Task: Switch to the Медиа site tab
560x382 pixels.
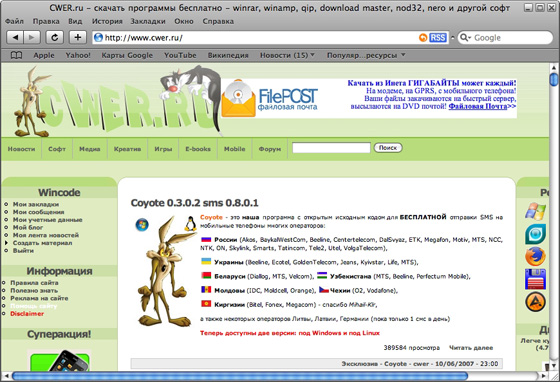Action: pyautogui.click(x=90, y=149)
